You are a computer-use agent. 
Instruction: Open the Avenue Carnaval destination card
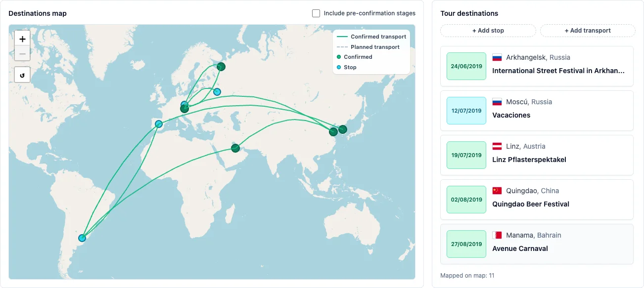537,244
